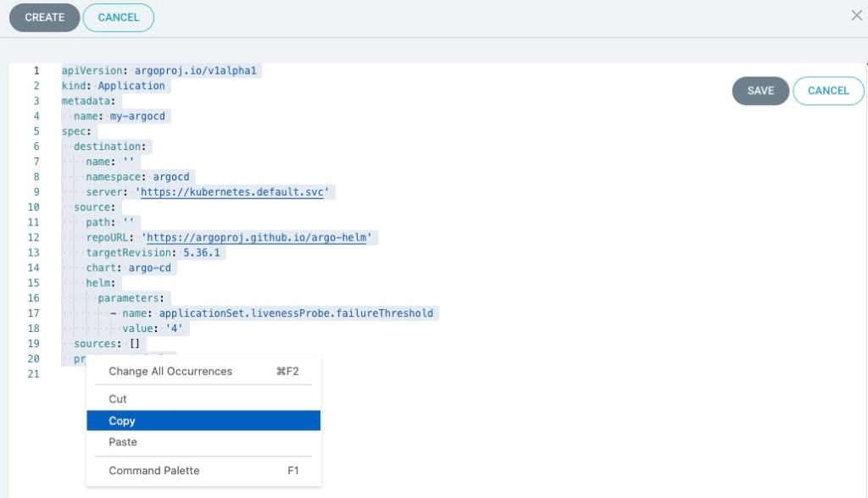Screen dimensions: 868x498
Task: Click the applicationSet.livenessProbe.failureThreshold parameter name
Action: tap(296, 313)
